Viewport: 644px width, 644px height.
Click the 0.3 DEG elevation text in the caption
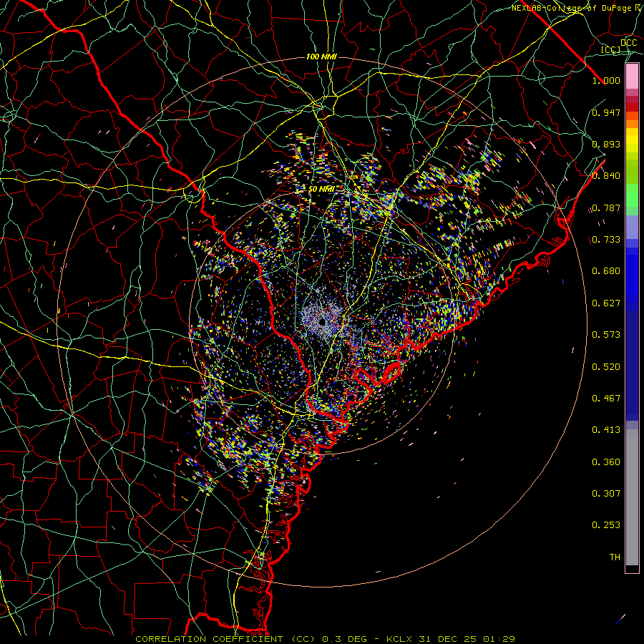pos(345,639)
